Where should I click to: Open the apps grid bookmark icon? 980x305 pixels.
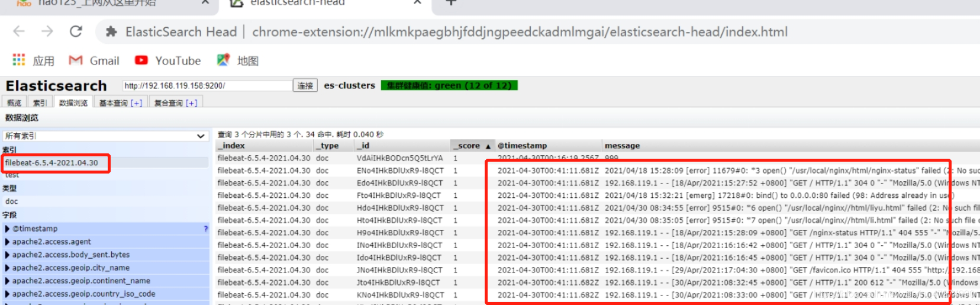tap(19, 60)
